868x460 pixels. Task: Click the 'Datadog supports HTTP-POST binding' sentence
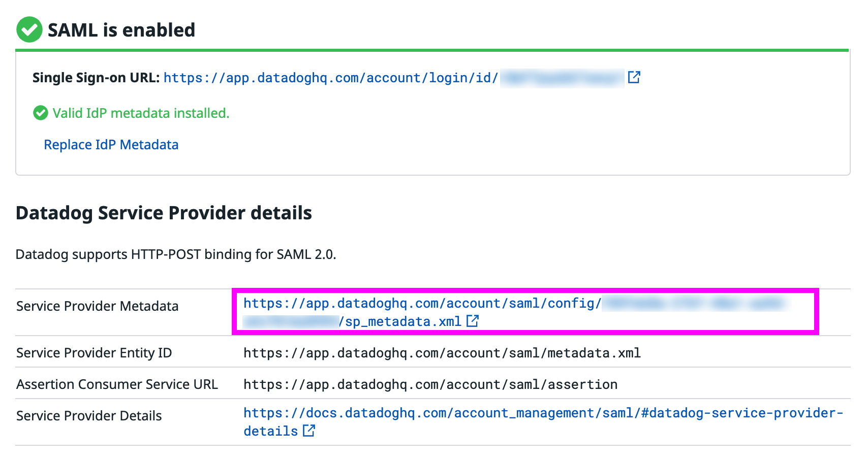tap(176, 254)
